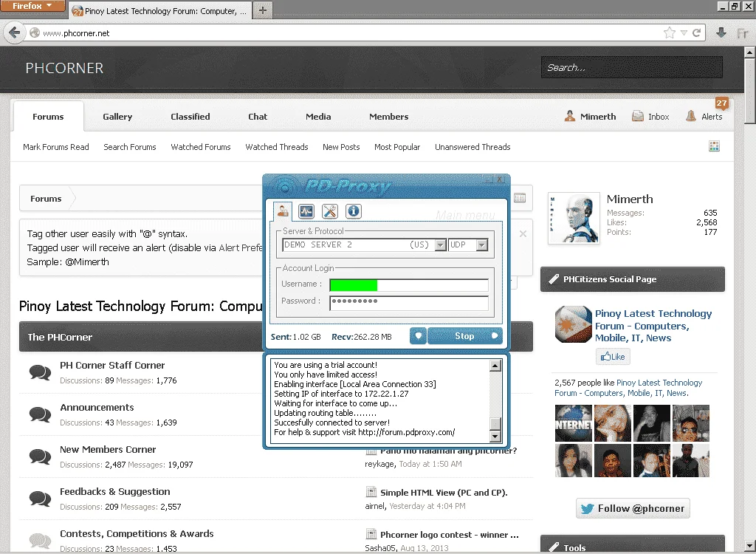Viewport: 756px width, 554px height.
Task: Click the breadcrumb jump icon at right
Action: coord(520,198)
